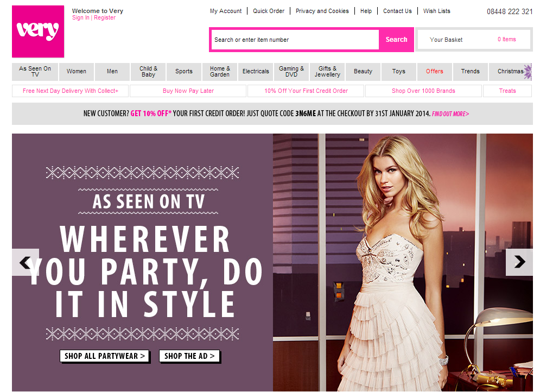Open the Electricals category
The image size is (540, 392).
click(x=255, y=71)
